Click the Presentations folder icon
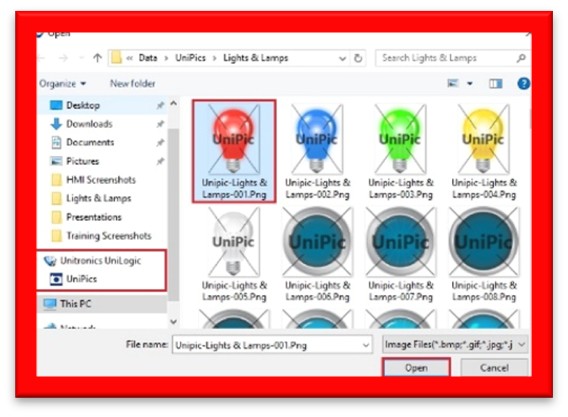This screenshot has width=568, height=417. 57,217
